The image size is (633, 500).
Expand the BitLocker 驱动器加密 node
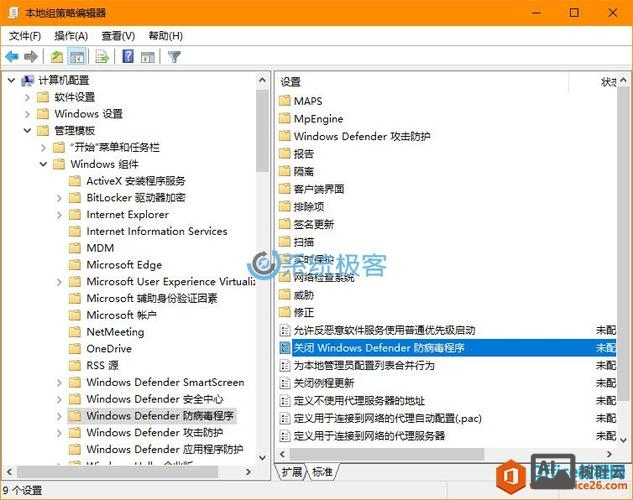click(x=59, y=198)
